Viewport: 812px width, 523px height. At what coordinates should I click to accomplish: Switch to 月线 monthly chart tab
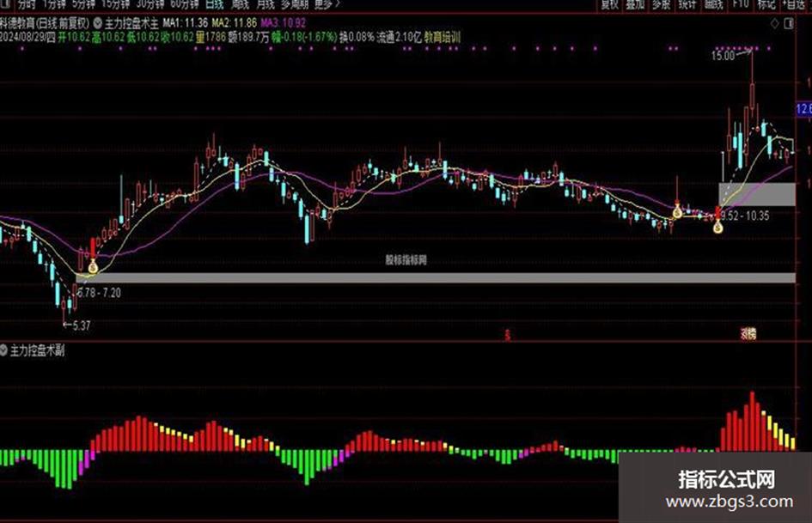coord(266,4)
